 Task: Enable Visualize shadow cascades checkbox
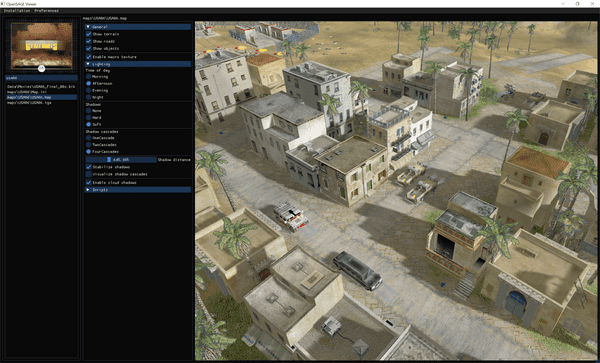tap(89, 174)
